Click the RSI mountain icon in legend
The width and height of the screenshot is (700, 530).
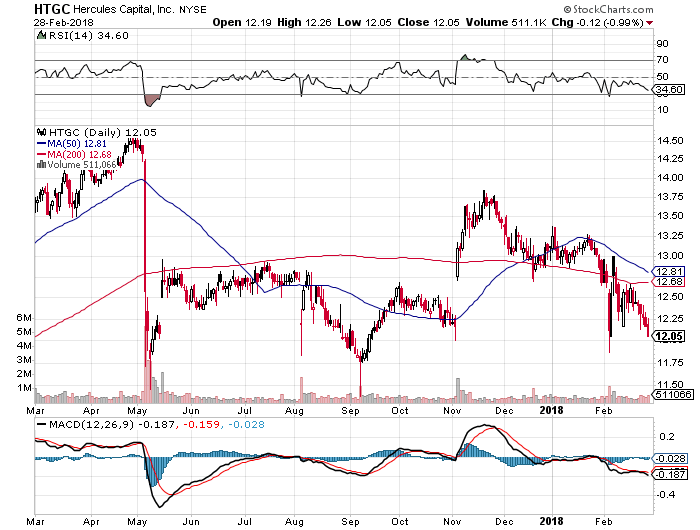(42, 35)
